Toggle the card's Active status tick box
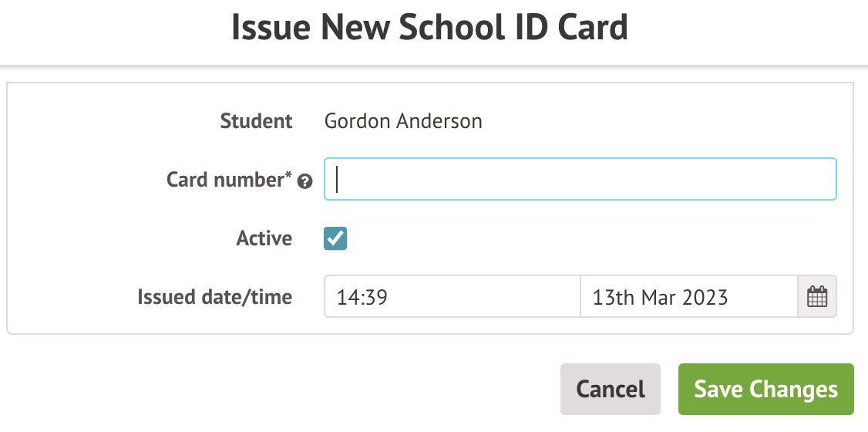Screen dimensions: 868x432 tap(335, 238)
